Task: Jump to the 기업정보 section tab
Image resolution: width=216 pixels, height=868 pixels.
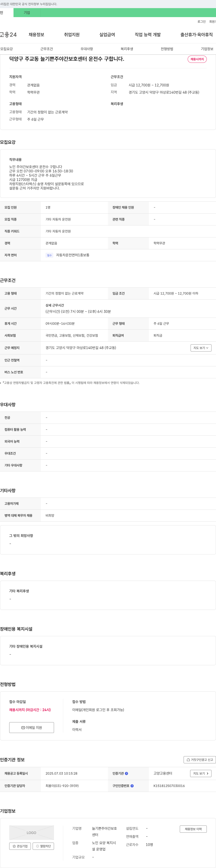Action: point(207,49)
